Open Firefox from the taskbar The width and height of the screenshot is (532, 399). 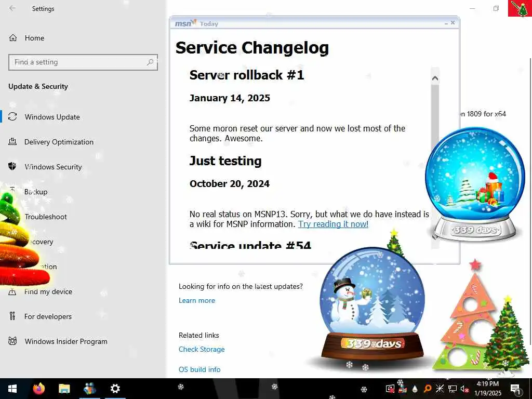[38, 389]
